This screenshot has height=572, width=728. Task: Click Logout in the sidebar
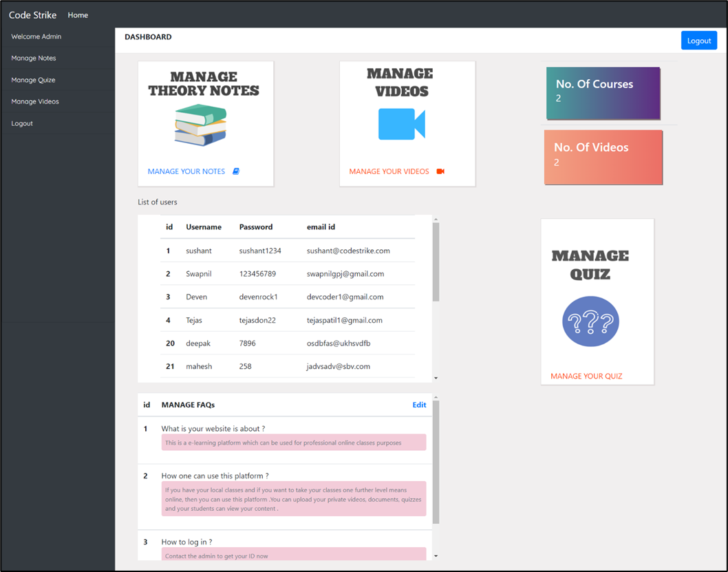point(21,123)
